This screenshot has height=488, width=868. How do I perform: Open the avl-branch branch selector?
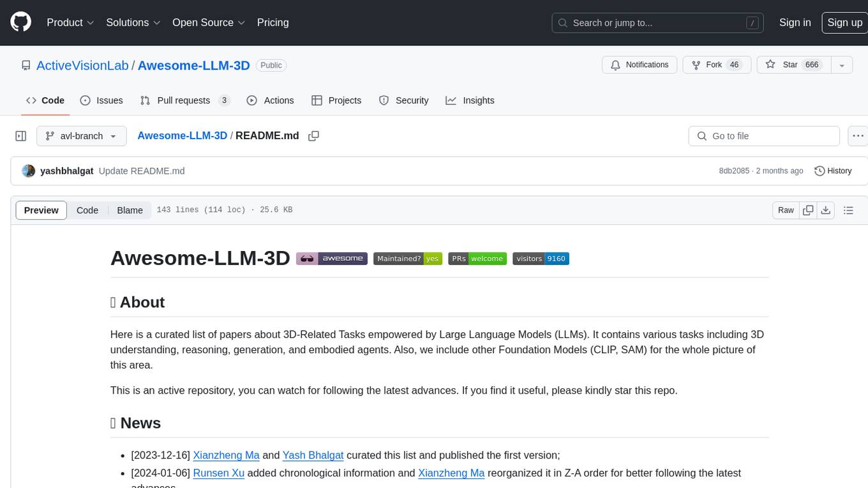click(82, 136)
